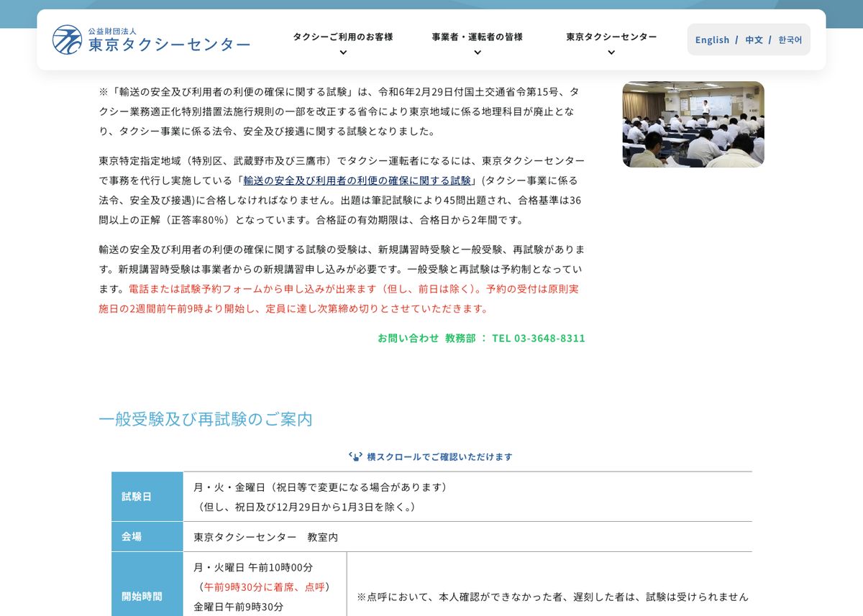863x616 pixels.
Task: Follow the 輸送の安全及び利用者の利便の確保に関する試験 link
Action: 357,180
